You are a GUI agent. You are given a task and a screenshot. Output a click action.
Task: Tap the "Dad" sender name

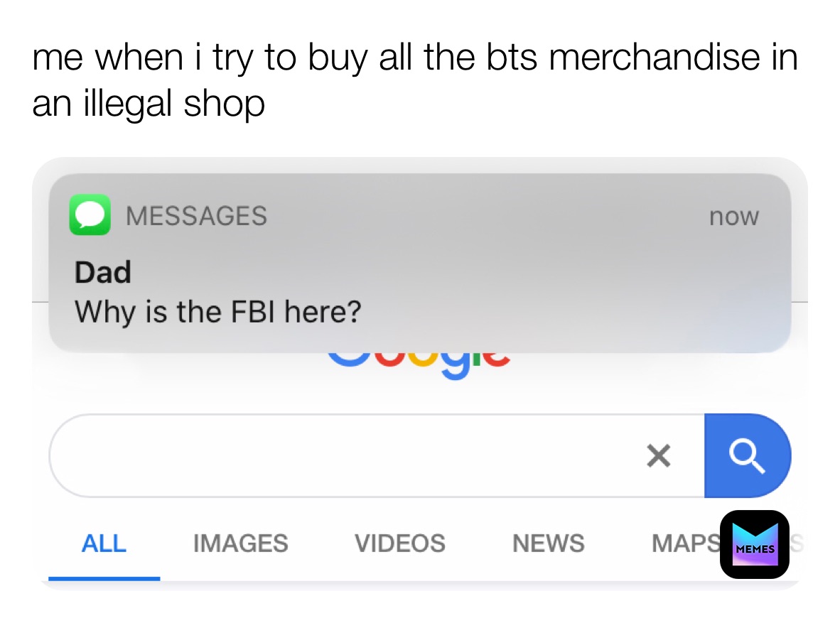point(103,272)
